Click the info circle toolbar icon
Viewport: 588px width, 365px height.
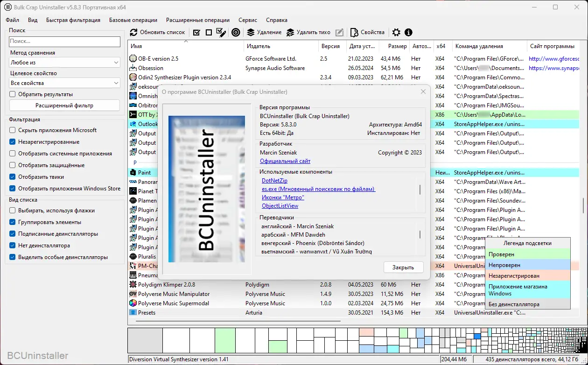(x=409, y=32)
